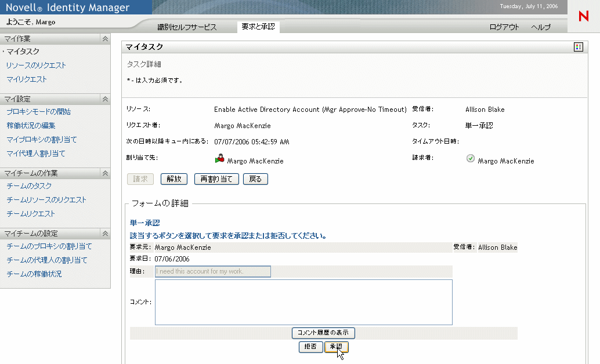Click the 受信者 value in the details header
The image size is (600, 364).
click(485, 110)
